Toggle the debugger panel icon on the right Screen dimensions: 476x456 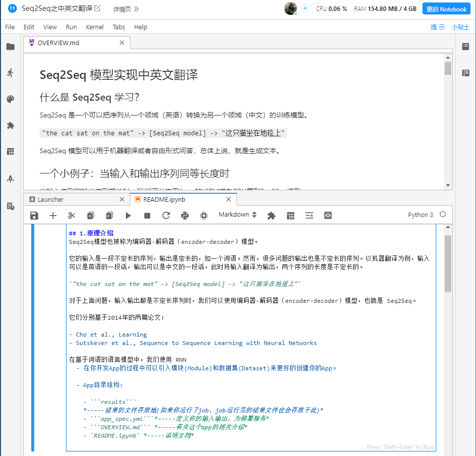[465, 72]
